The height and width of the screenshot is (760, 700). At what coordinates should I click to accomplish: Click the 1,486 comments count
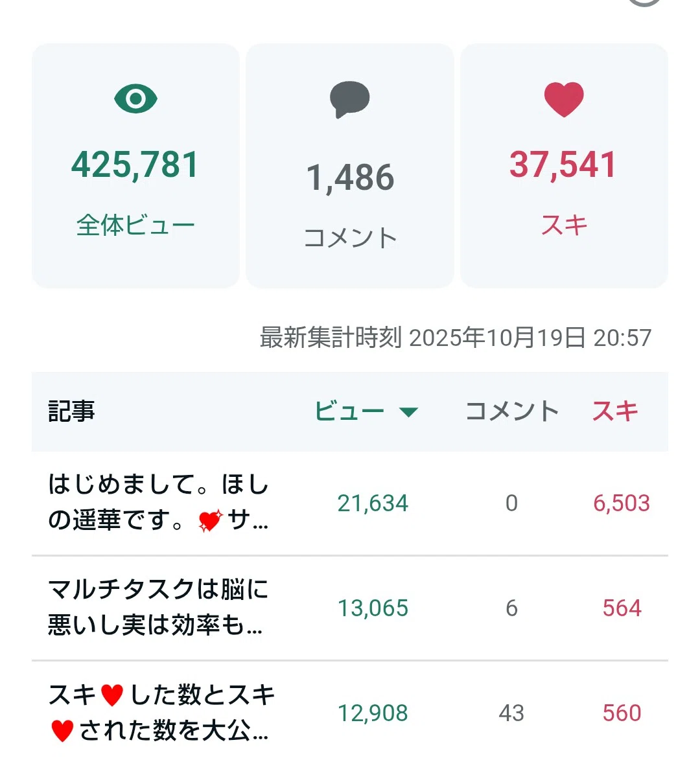coord(350,178)
